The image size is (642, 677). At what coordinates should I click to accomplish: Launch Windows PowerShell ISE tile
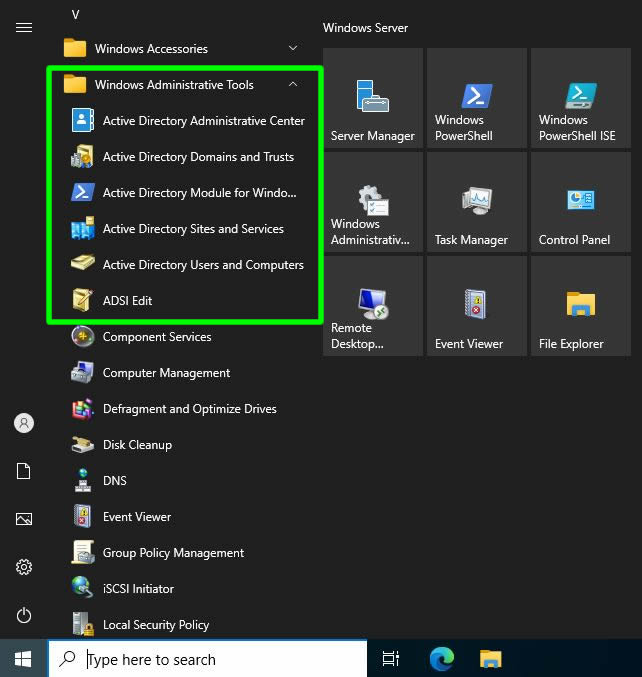(x=580, y=98)
